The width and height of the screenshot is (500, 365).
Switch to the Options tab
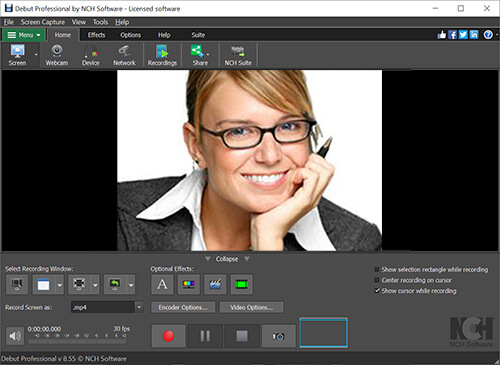click(130, 35)
